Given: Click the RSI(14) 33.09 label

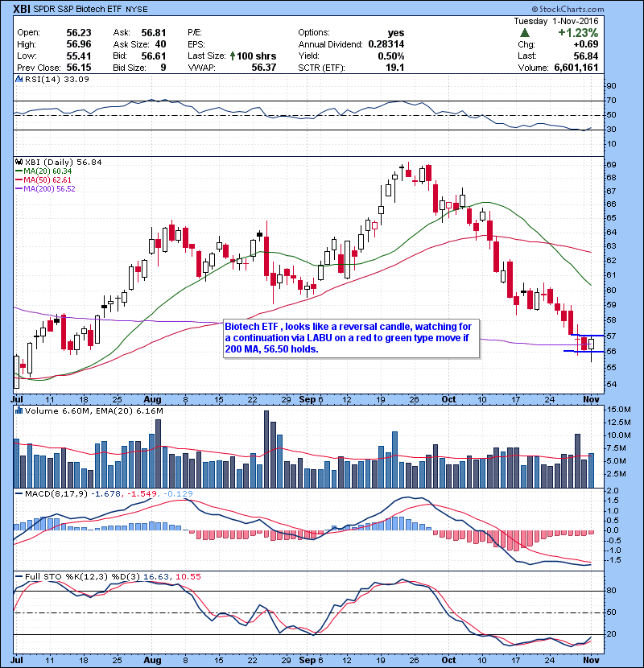Looking at the screenshot, I should [56, 79].
